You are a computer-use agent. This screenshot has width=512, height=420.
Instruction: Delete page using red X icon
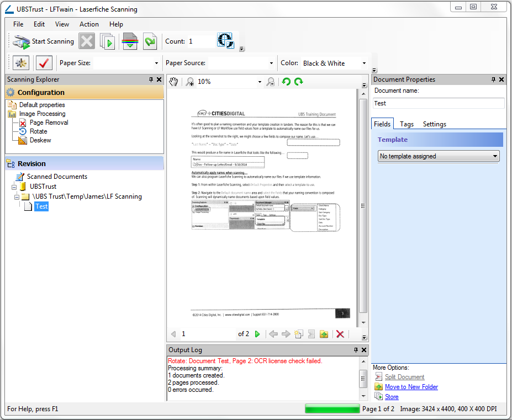click(340, 334)
